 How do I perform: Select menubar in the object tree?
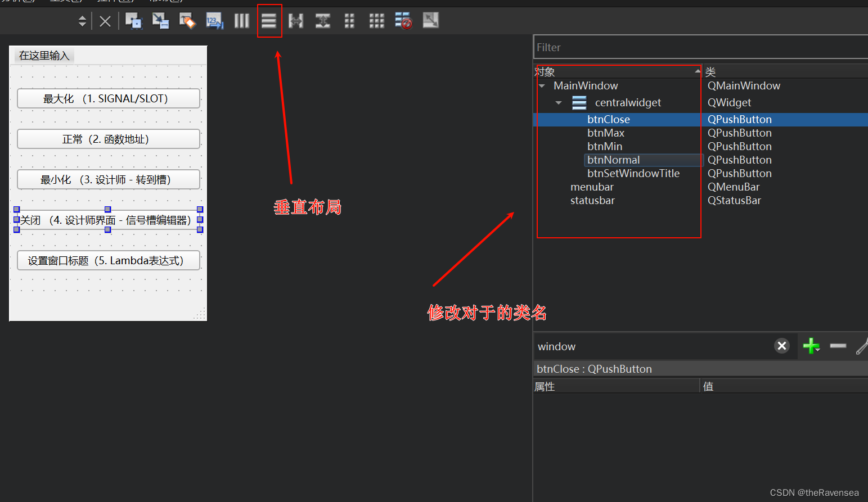(592, 187)
